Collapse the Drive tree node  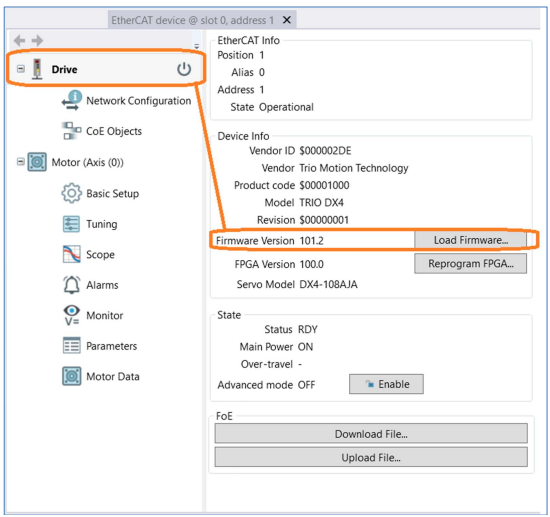[x=21, y=69]
